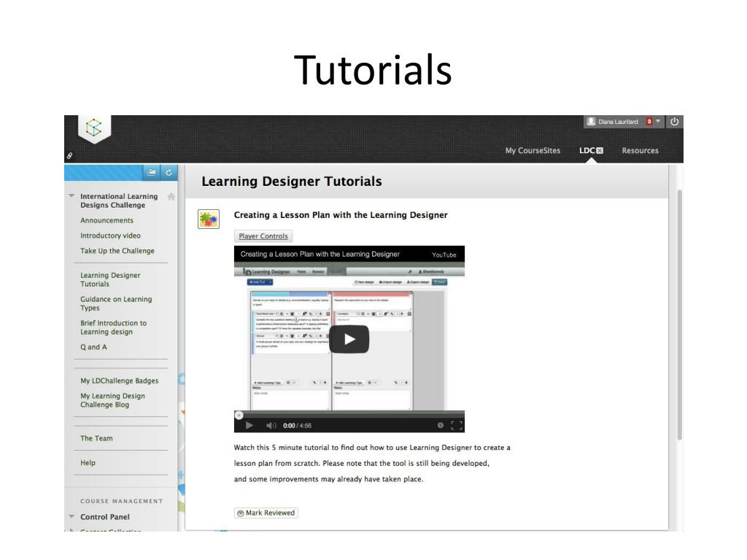Click the page vertical scrollbar
This screenshot has width=747, height=560.
tap(679, 314)
